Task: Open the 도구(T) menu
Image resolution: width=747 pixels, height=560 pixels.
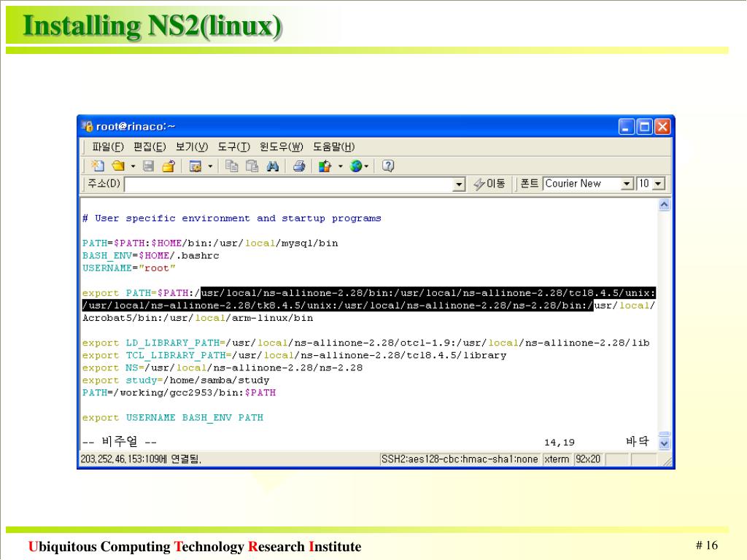Action: tap(233, 147)
